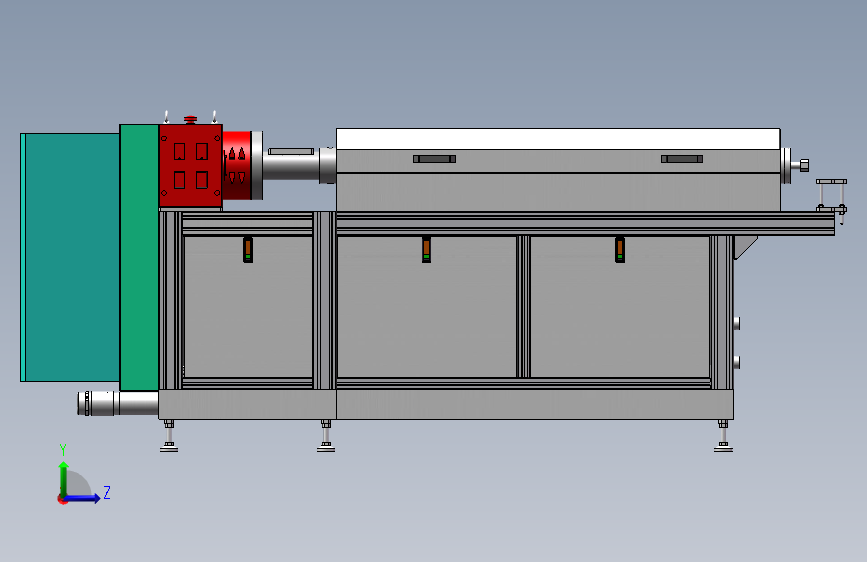Image resolution: width=867 pixels, height=562 pixels.
Task: Click the "Z" label on the triad
Action: (x=107, y=492)
